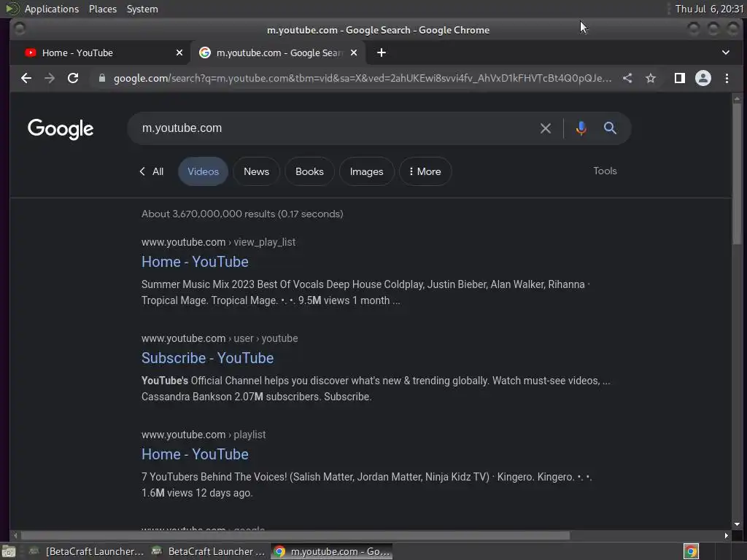Switch to [BetaCraft Launcher... taskbar window
Viewport: 747px width, 560px height.
pos(87,551)
